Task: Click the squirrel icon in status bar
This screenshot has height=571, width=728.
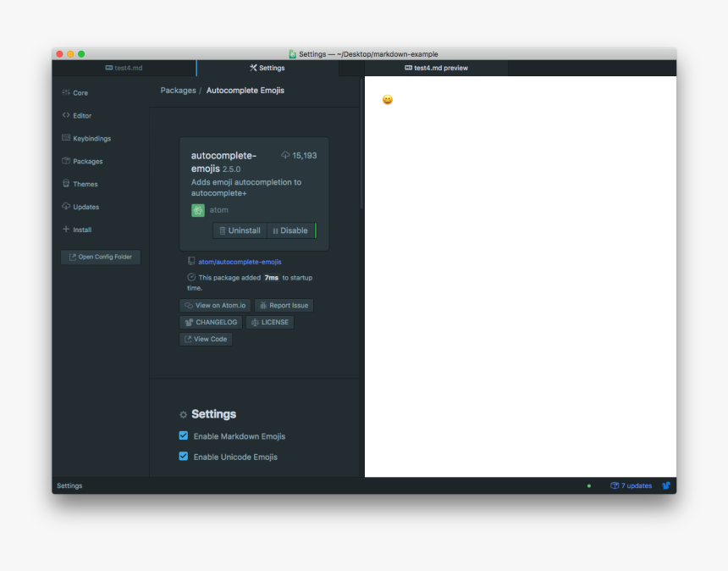Action: click(x=666, y=485)
